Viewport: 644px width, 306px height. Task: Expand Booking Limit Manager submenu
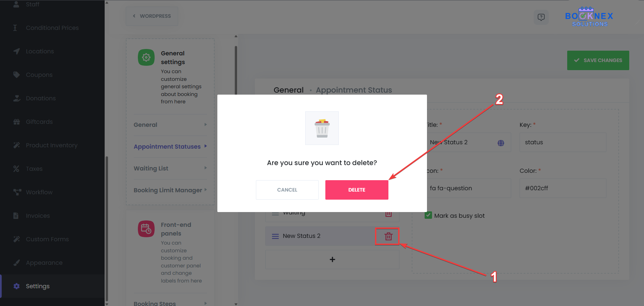click(170, 190)
